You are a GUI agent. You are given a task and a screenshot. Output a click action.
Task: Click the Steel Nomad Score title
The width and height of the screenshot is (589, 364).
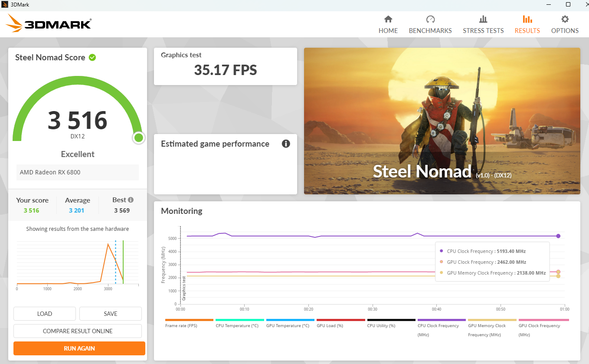pyautogui.click(x=50, y=57)
